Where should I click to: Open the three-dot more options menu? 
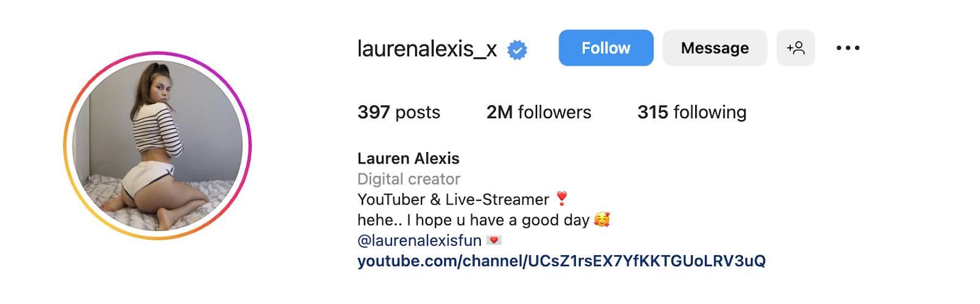(848, 48)
